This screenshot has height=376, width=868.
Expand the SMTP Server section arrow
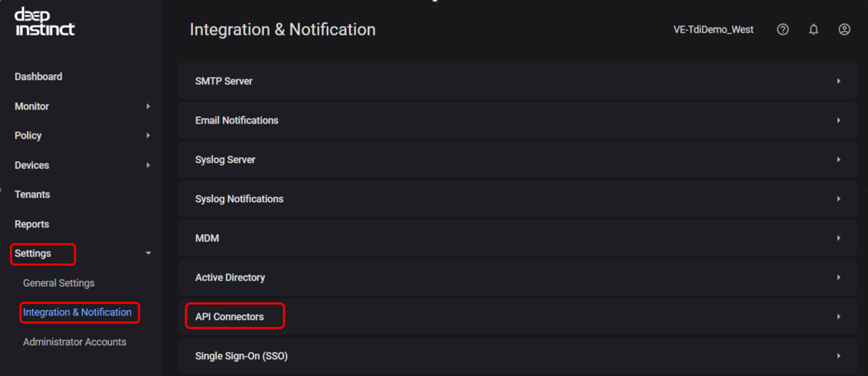pyautogui.click(x=838, y=81)
